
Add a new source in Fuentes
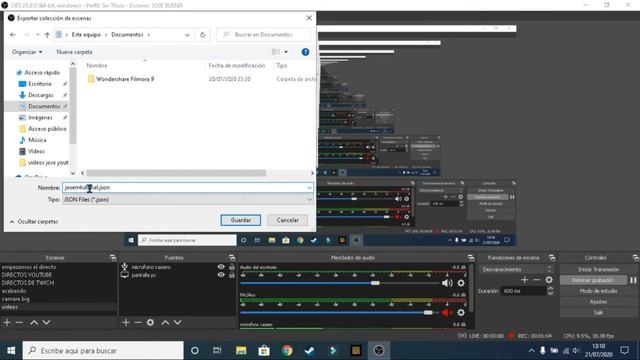tap(126, 322)
